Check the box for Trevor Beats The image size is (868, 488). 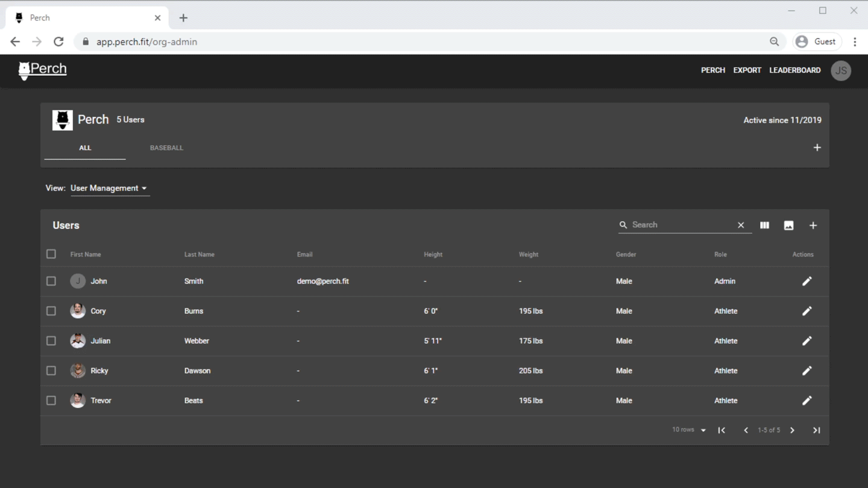51,401
